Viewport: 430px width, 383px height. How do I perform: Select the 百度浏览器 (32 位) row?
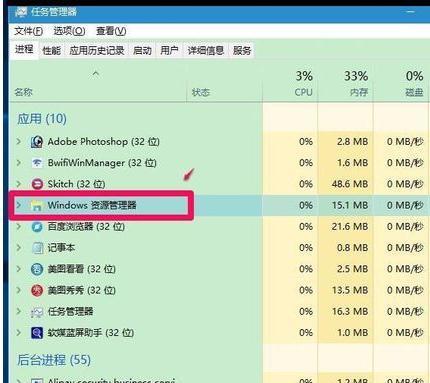tap(219, 227)
